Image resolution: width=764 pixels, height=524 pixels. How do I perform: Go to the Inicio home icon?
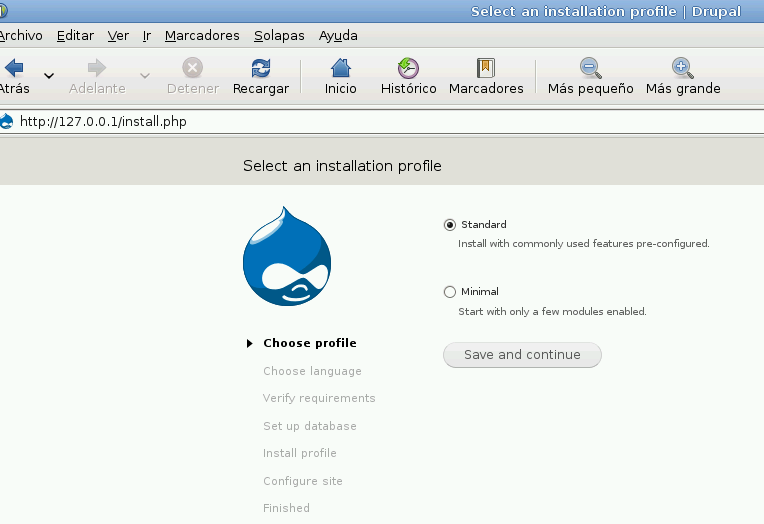pos(341,68)
